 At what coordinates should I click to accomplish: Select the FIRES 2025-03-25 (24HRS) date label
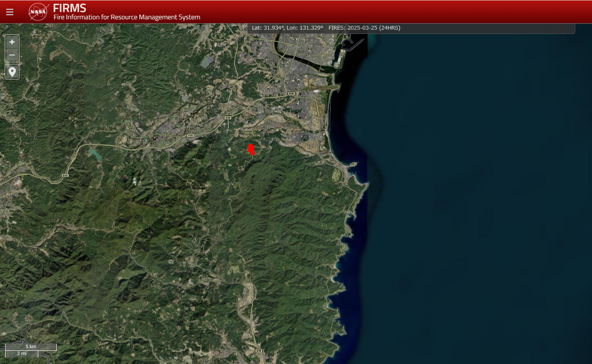tap(364, 28)
